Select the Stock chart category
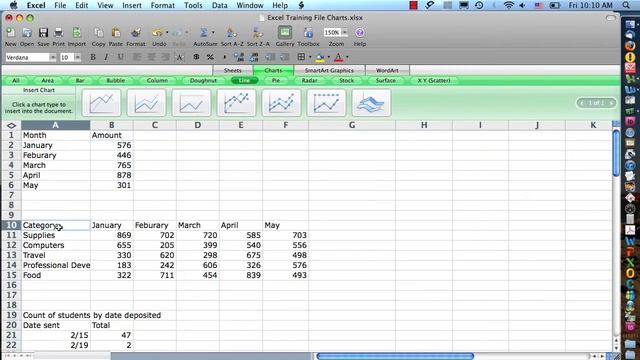This screenshot has height=360, width=640. click(347, 80)
